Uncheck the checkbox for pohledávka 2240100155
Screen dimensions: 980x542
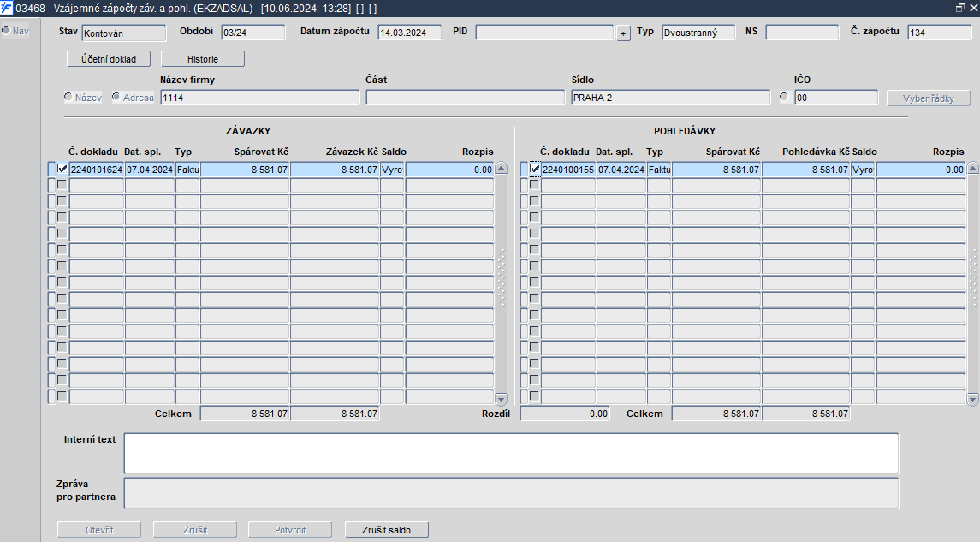(x=534, y=169)
